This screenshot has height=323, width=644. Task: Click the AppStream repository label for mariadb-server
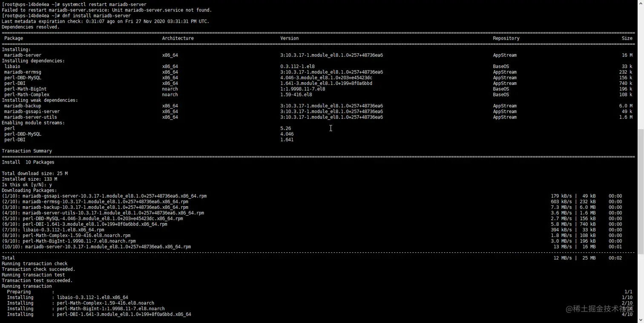pyautogui.click(x=505, y=55)
